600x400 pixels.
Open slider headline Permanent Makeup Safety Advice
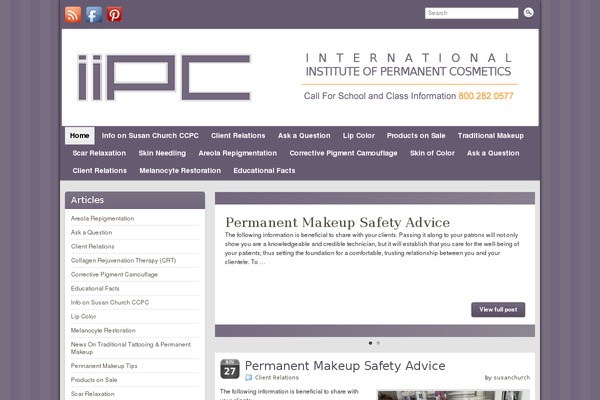pyautogui.click(x=337, y=222)
